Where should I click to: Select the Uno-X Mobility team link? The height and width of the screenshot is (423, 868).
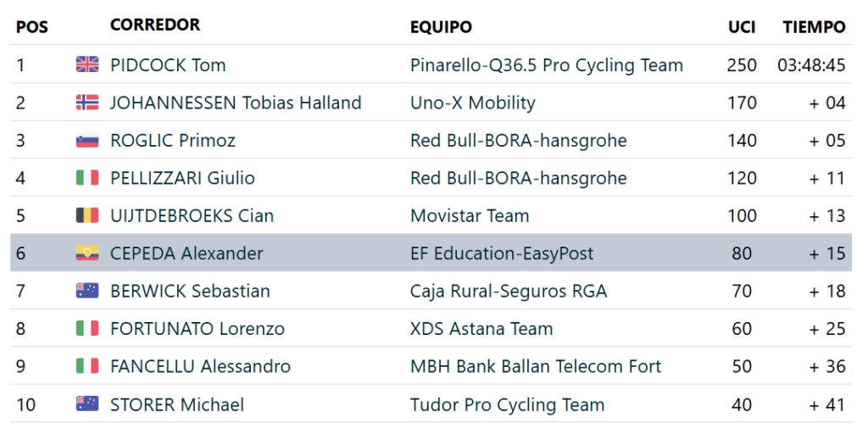pos(472,103)
